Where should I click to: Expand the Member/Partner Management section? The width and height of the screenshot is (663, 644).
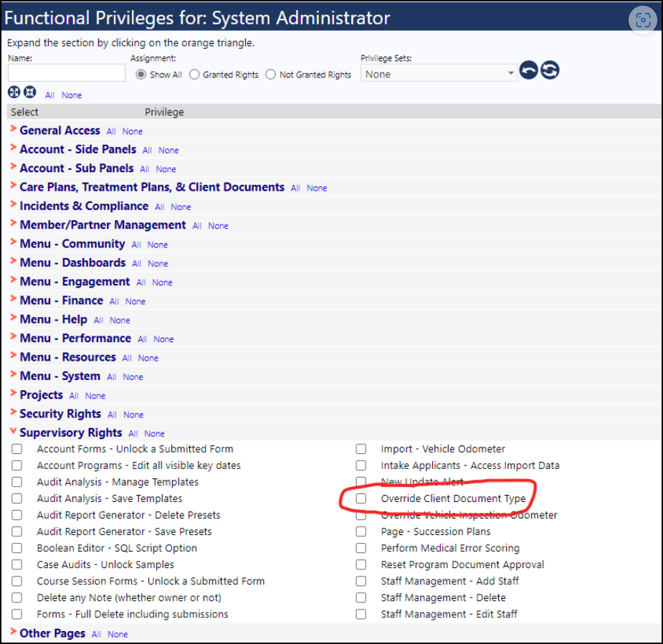[14, 223]
